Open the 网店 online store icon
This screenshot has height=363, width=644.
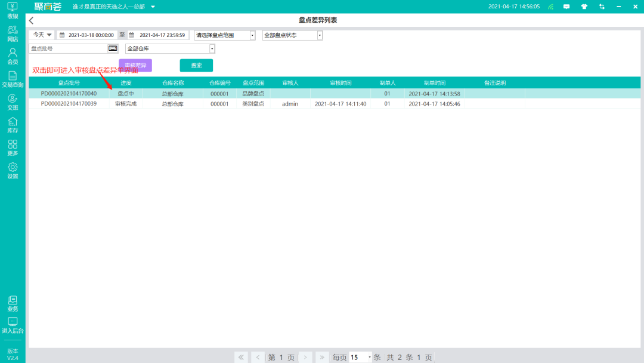click(13, 32)
